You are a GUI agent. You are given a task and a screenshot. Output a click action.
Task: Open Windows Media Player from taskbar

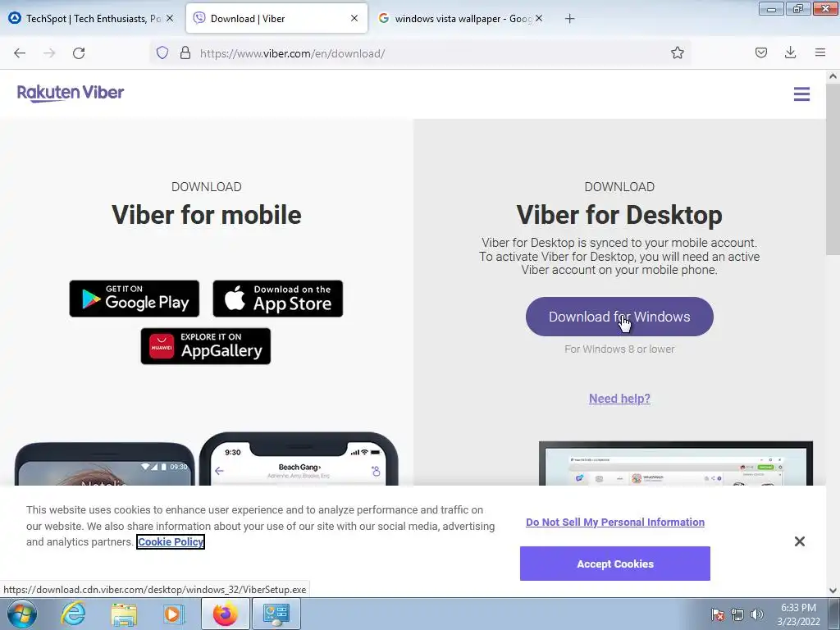(x=174, y=614)
